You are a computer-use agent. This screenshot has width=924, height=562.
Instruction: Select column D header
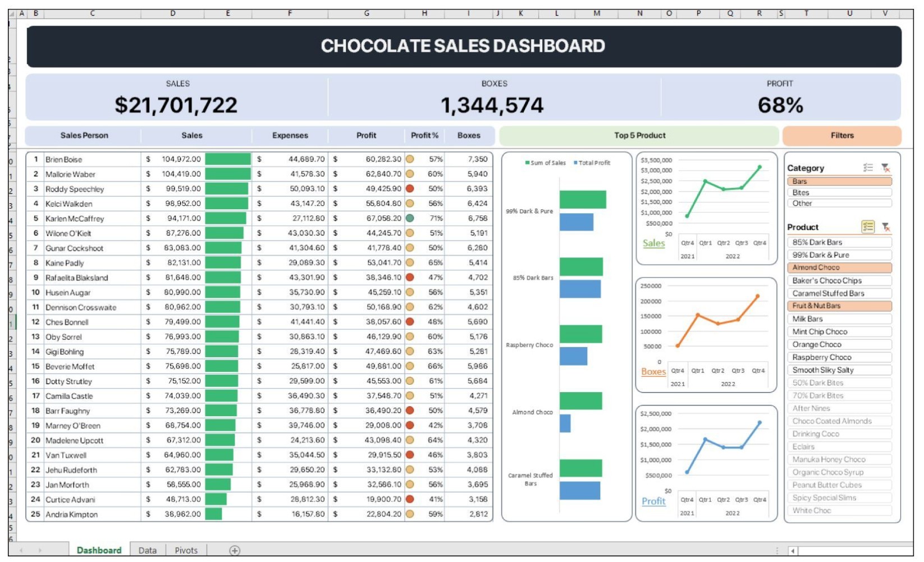click(172, 13)
